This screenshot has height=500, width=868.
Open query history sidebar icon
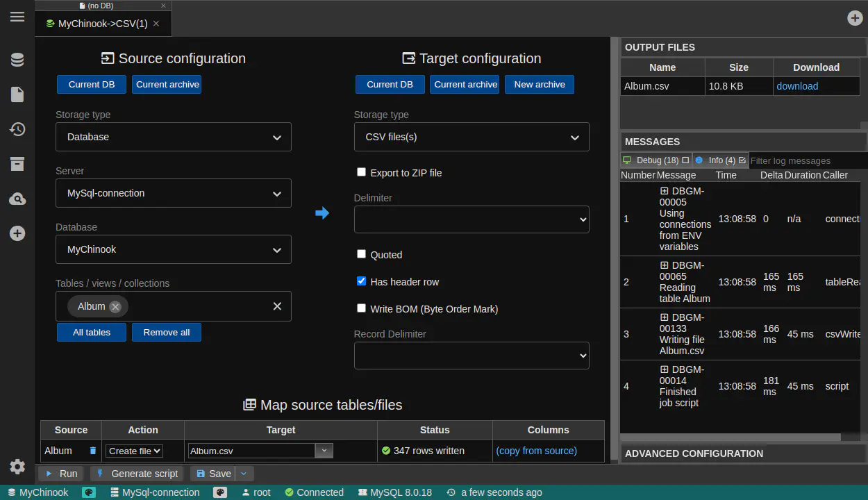[x=17, y=129]
